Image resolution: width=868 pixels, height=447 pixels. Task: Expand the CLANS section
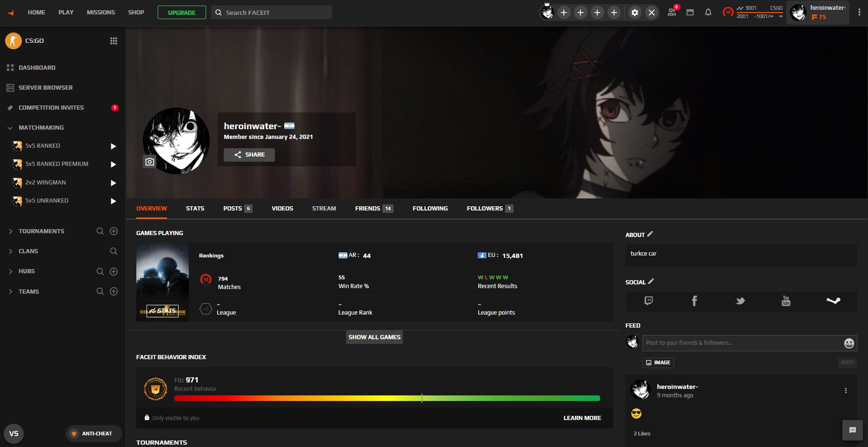[10, 251]
